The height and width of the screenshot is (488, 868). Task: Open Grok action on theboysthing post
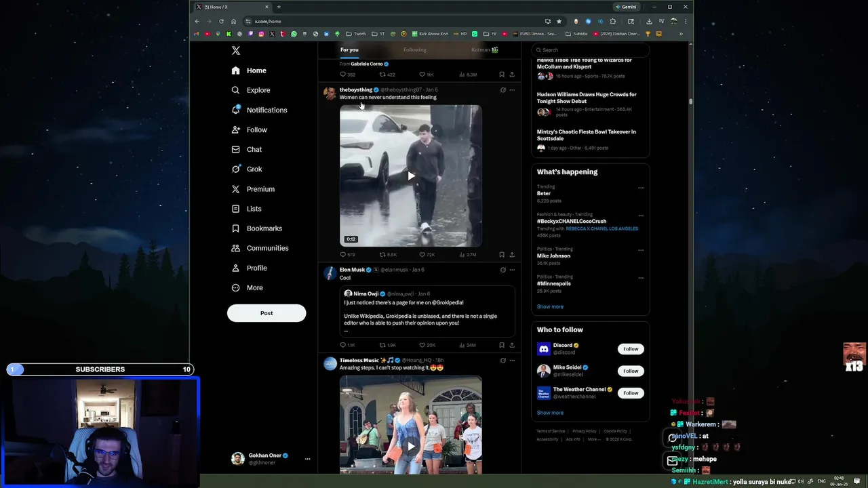tap(502, 89)
